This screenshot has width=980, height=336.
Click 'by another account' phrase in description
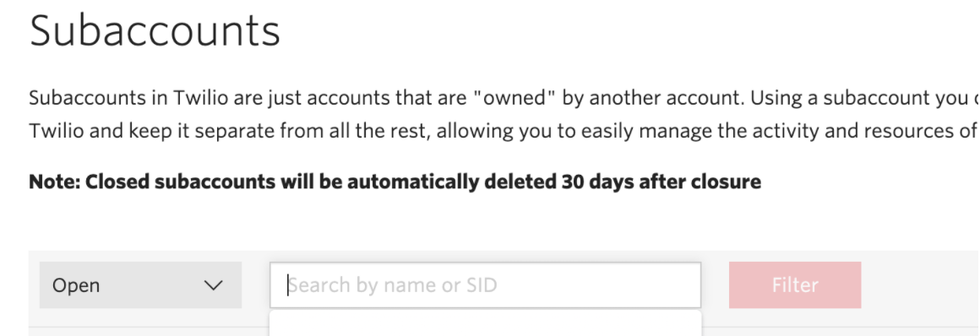652,99
